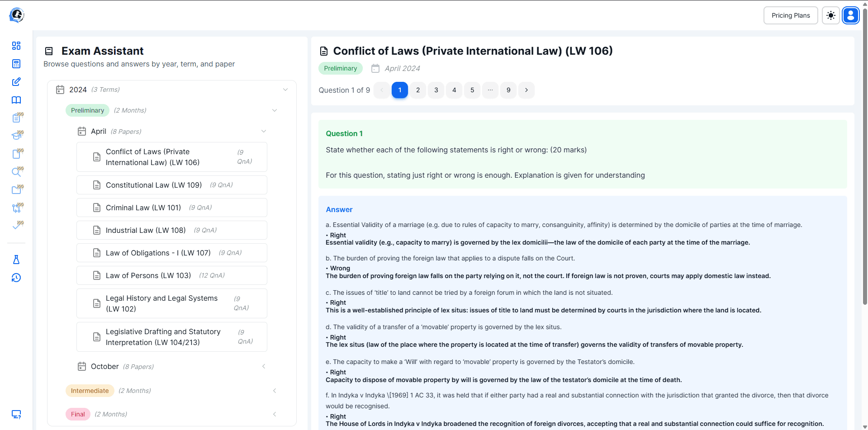The image size is (868, 430).
Task: Go to question page 1
Action: pyautogui.click(x=400, y=90)
